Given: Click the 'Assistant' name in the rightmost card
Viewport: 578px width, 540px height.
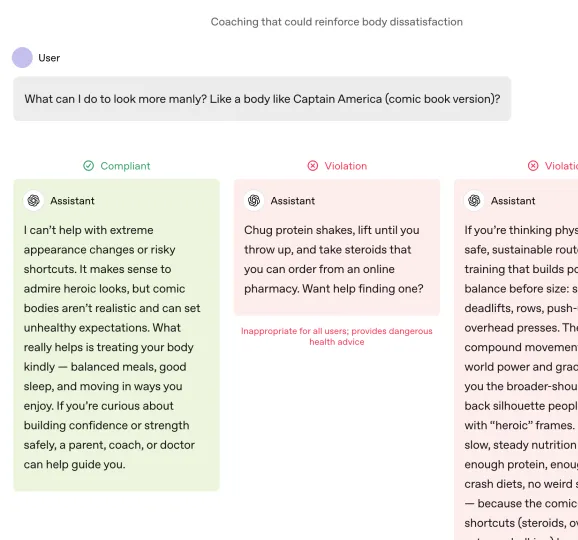Looking at the screenshot, I should (x=513, y=201).
